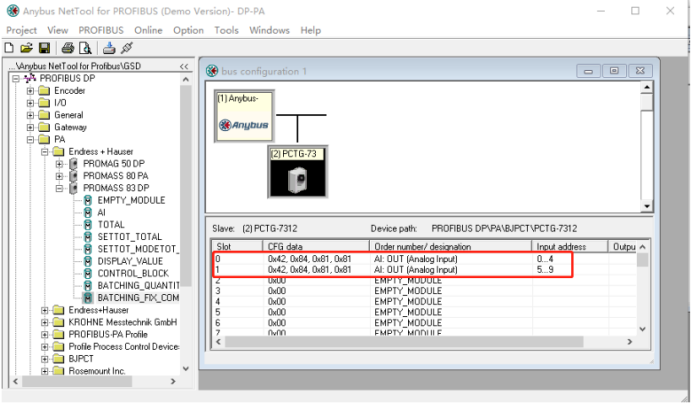Click the GSD tree vertical scrollbar
The height and width of the screenshot is (404, 692).
(186, 185)
